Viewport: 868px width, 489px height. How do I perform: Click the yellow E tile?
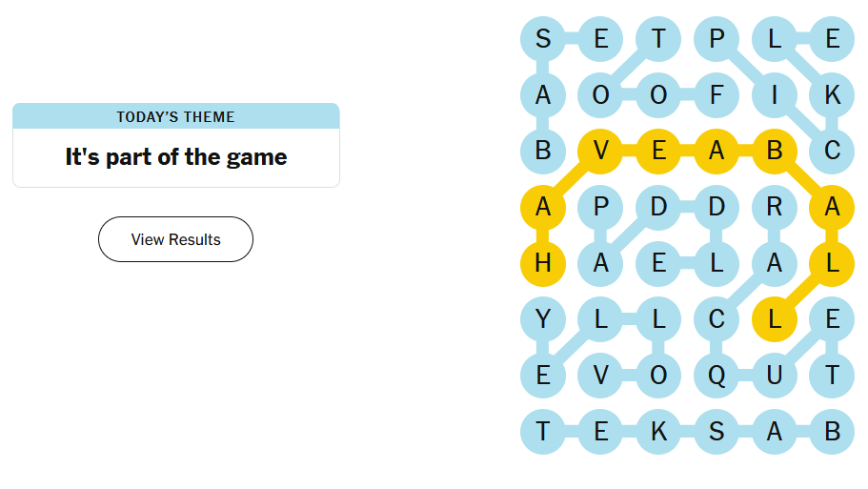click(658, 151)
